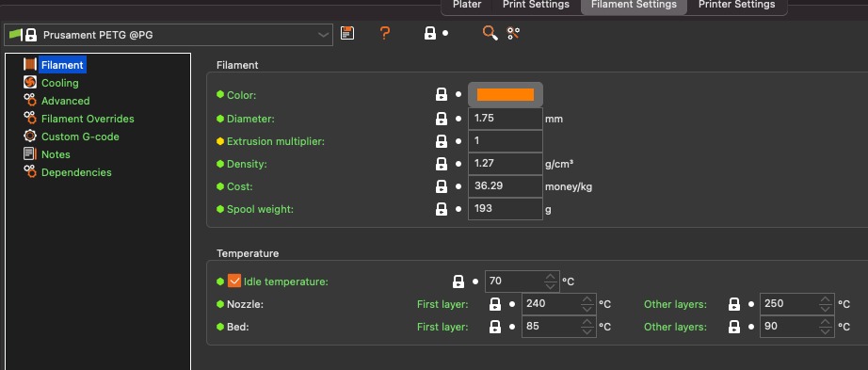
Task: Click the Density field showing 1.27
Action: click(x=506, y=164)
